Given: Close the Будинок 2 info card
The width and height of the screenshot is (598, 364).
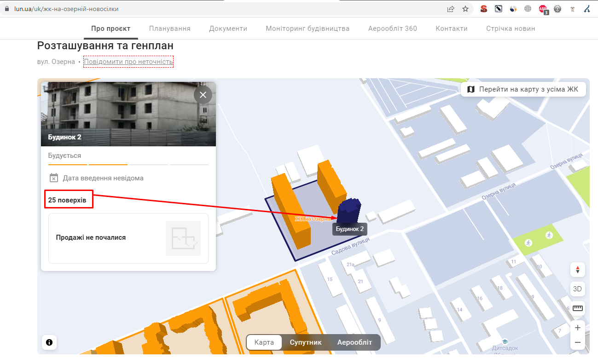Looking at the screenshot, I should tap(203, 95).
